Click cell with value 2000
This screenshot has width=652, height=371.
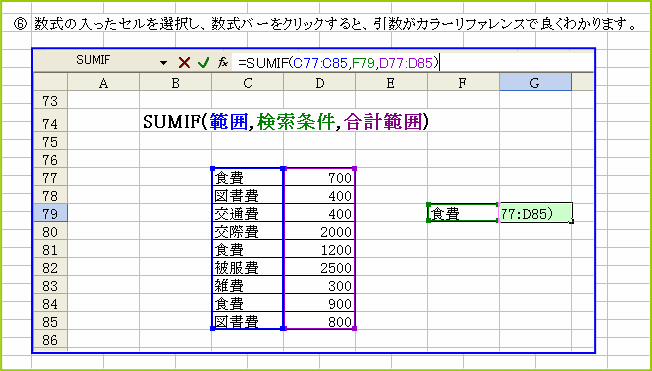tap(319, 231)
